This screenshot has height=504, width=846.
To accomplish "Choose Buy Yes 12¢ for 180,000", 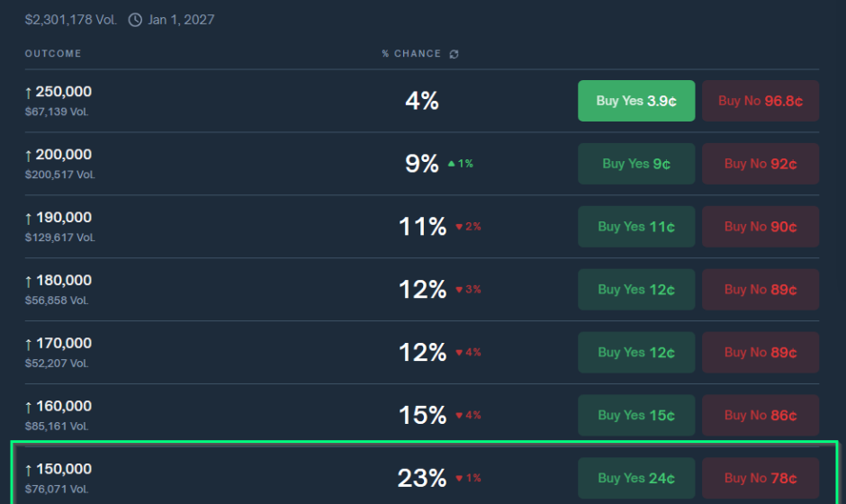I will coord(636,290).
